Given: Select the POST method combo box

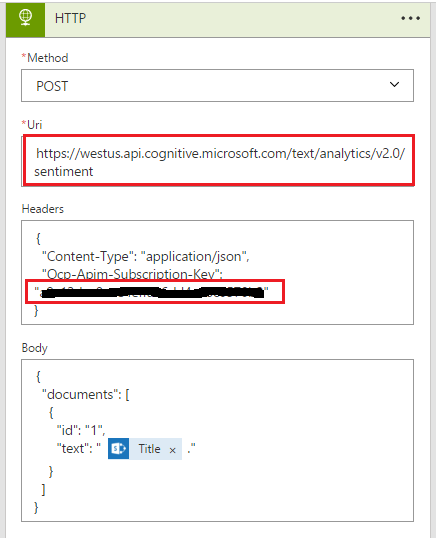Looking at the screenshot, I should [217, 85].
